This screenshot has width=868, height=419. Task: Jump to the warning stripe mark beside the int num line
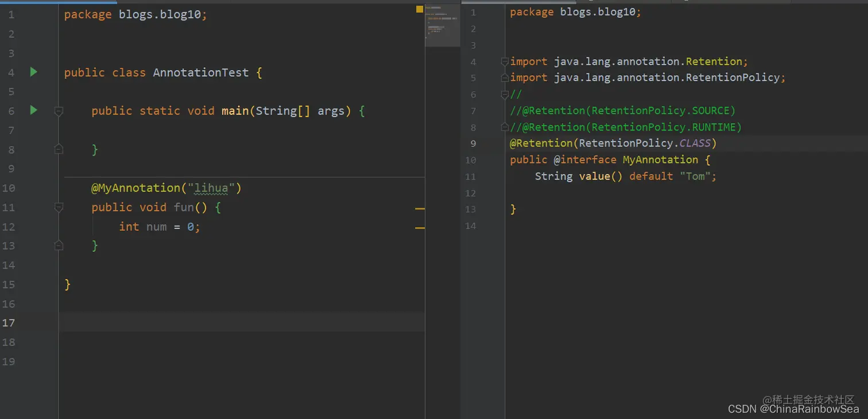(420, 228)
